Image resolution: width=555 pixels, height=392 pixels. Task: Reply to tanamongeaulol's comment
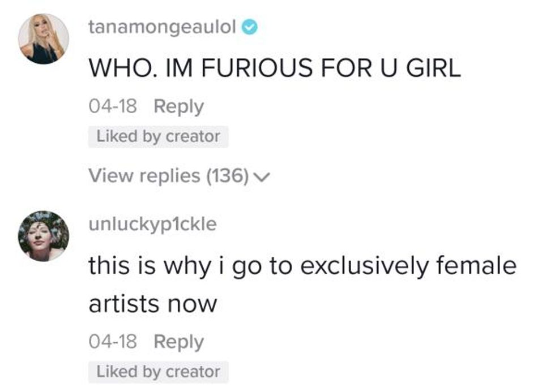tap(178, 106)
